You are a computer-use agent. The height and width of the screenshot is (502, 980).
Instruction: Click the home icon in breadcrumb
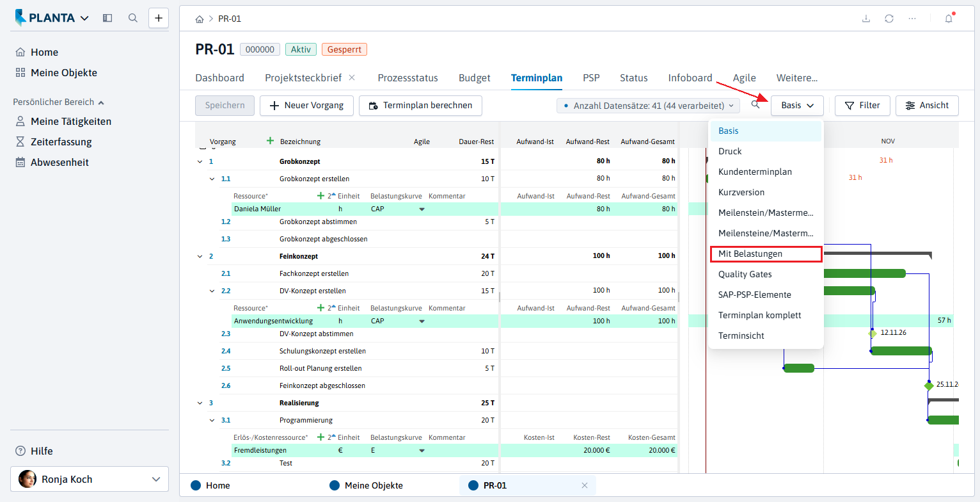[200, 19]
